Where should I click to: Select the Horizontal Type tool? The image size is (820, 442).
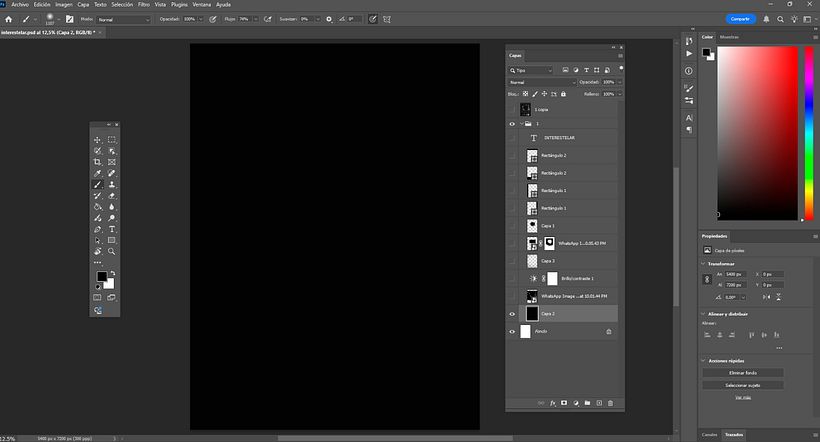pos(111,229)
